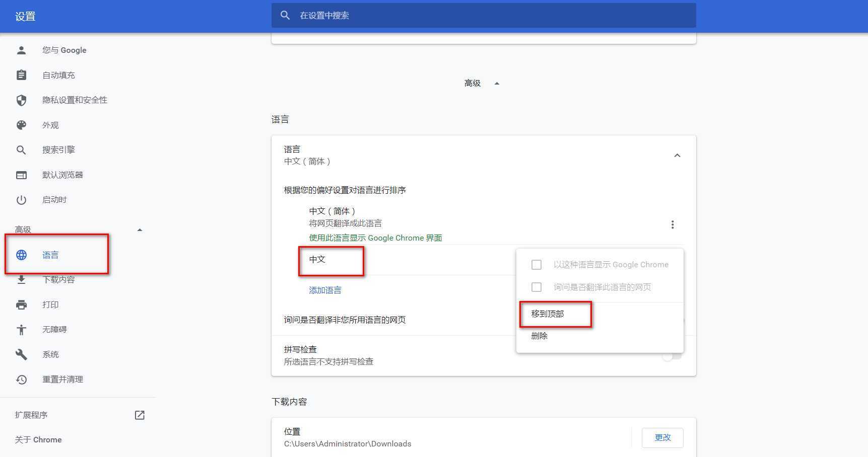This screenshot has width=868, height=457.
Task: Collapse the 高级 section in the sidebar
Action: click(140, 230)
